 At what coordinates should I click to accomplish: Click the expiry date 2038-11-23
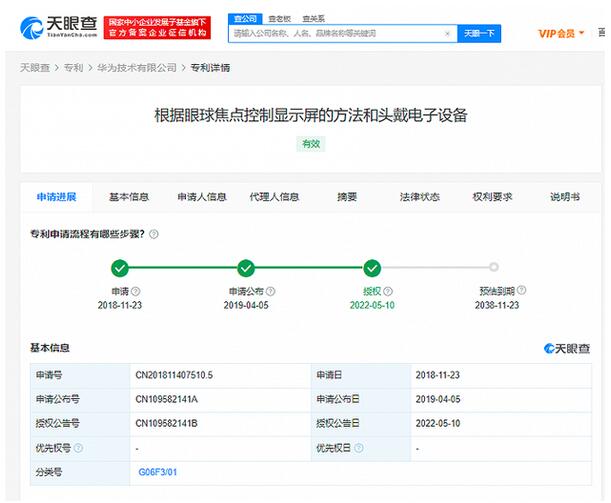497,305
